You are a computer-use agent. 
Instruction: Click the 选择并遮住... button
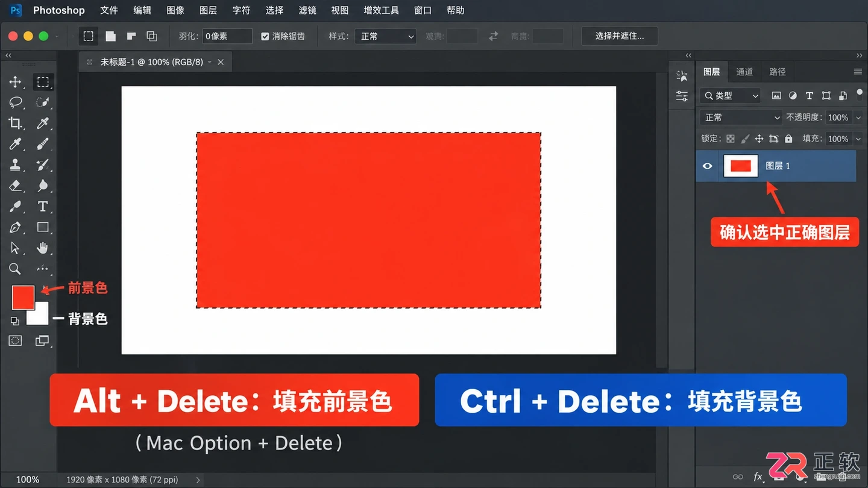coord(619,36)
